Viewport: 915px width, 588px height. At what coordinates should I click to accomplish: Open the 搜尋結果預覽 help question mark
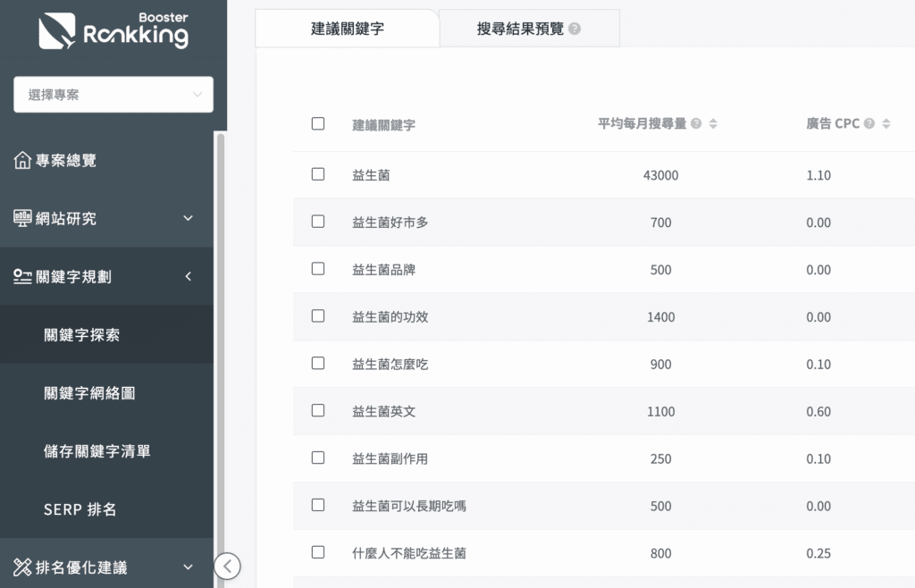575,29
